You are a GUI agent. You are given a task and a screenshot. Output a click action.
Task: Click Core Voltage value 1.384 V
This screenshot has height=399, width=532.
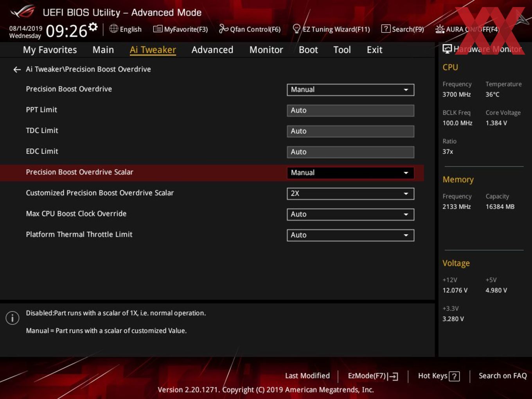pos(496,123)
